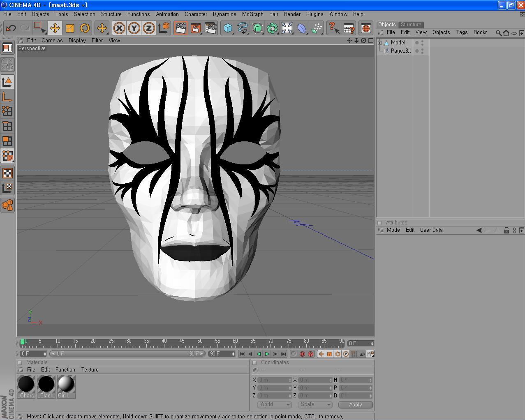Viewport: 525px width, 420px height.
Task: Select the Polygons mode in left palette
Action: click(7, 141)
